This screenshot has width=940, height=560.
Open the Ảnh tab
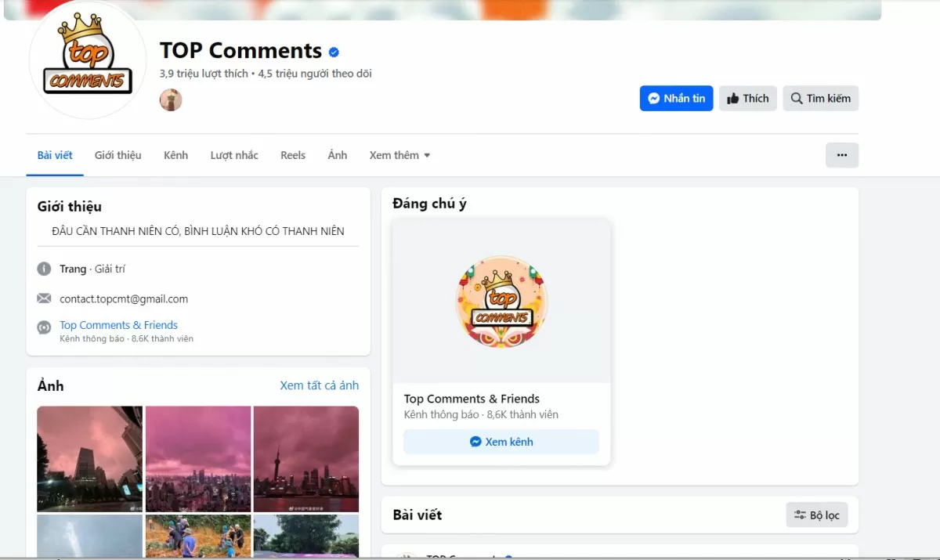point(338,155)
